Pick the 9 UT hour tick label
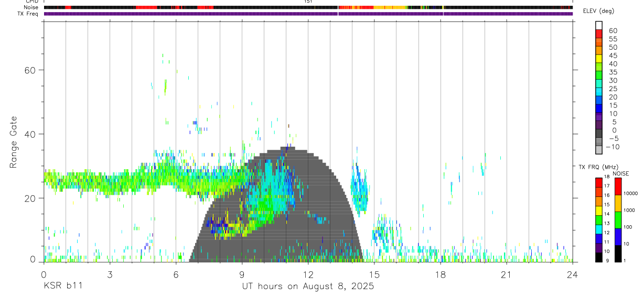Image resolution: width=644 pixels, height=297 pixels. pyautogui.click(x=242, y=274)
